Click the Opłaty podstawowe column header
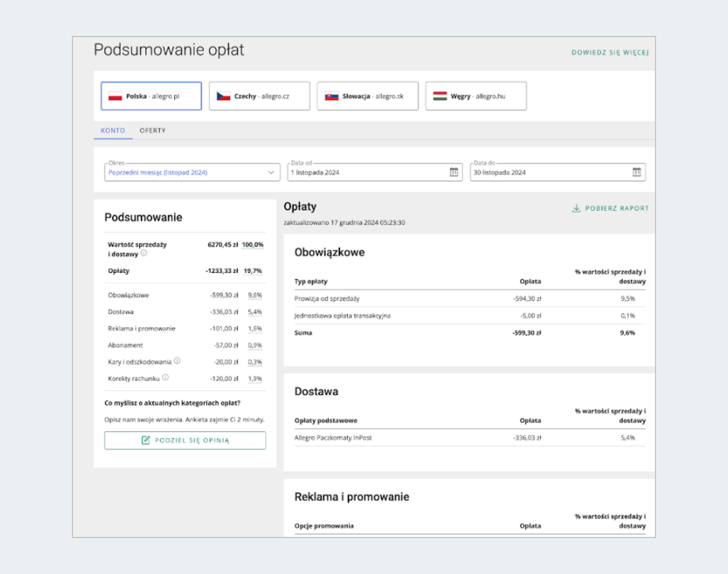Viewport: 728px width, 574px height. [326, 420]
